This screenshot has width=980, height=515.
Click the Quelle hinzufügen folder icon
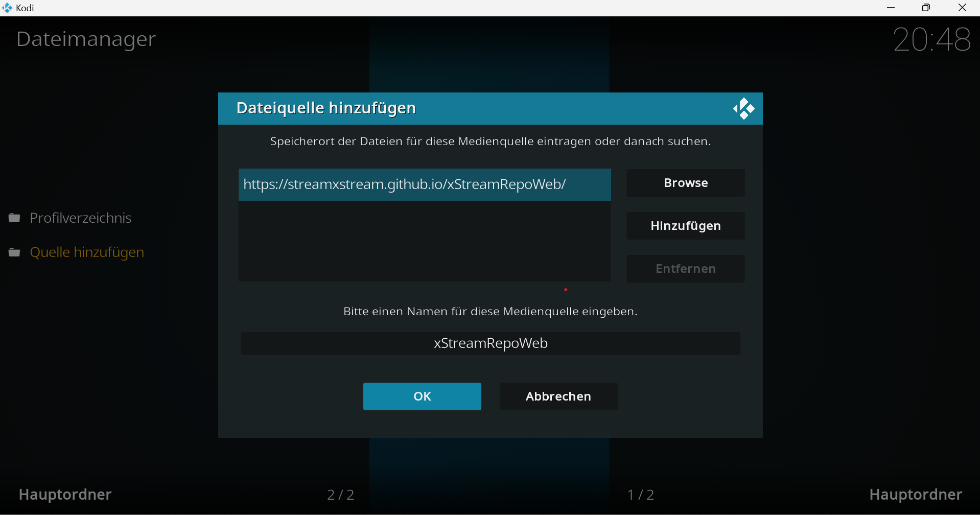click(x=14, y=252)
